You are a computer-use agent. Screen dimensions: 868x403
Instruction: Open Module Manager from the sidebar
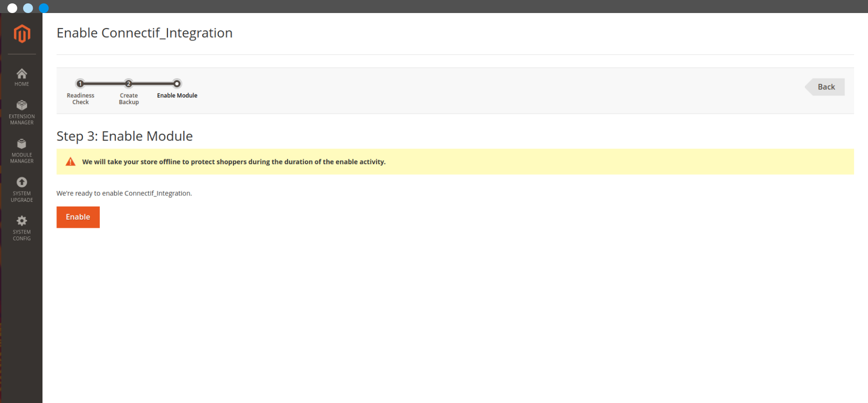(22, 151)
